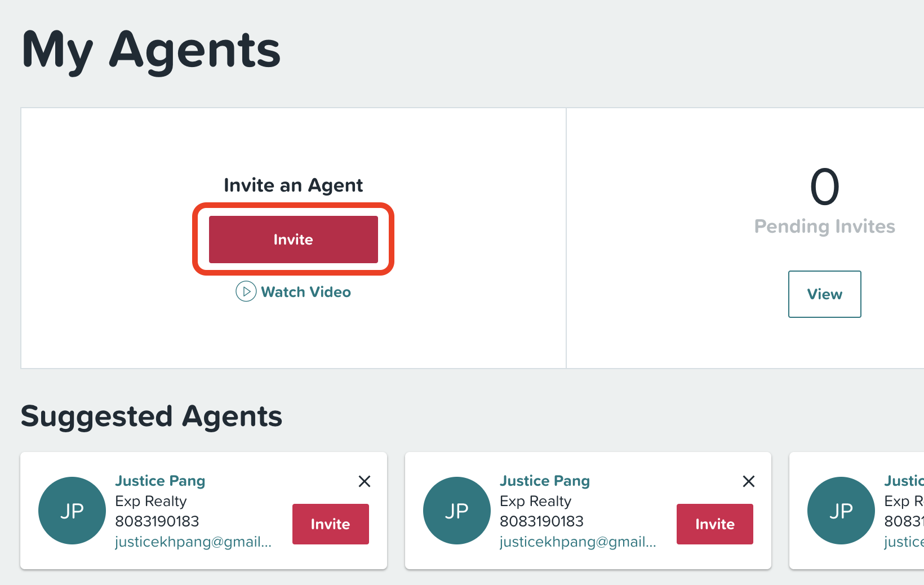The image size is (924, 585).
Task: Click the phone number on first card
Action: pyautogui.click(x=157, y=521)
